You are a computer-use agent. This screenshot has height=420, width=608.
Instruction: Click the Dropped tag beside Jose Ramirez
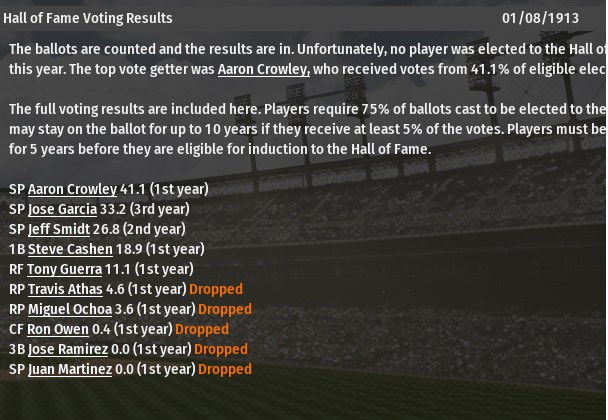(221, 349)
